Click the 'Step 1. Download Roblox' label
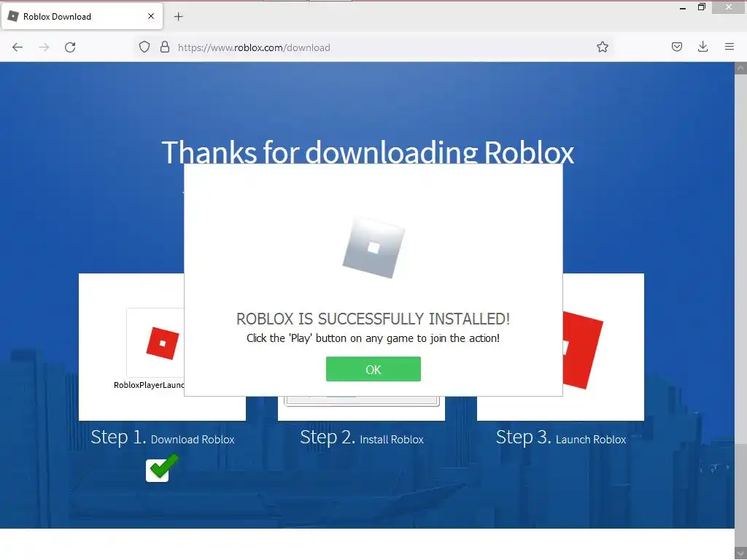The width and height of the screenshot is (747, 560). coord(163,437)
